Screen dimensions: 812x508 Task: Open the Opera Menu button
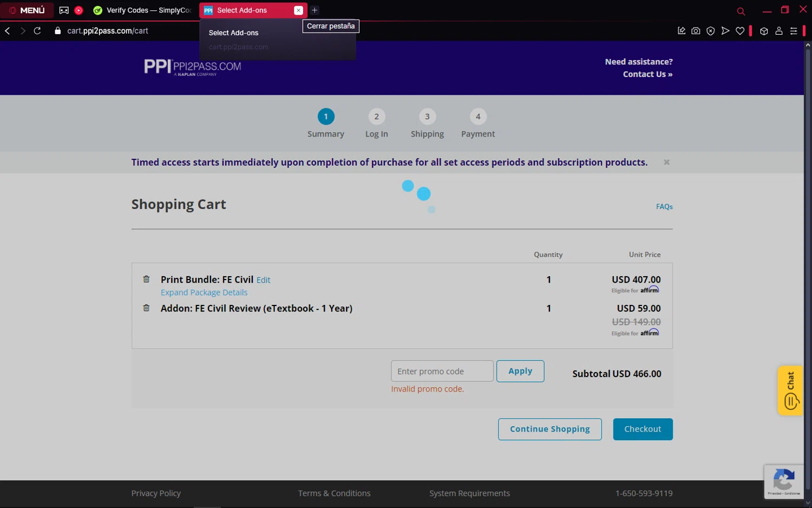click(27, 10)
